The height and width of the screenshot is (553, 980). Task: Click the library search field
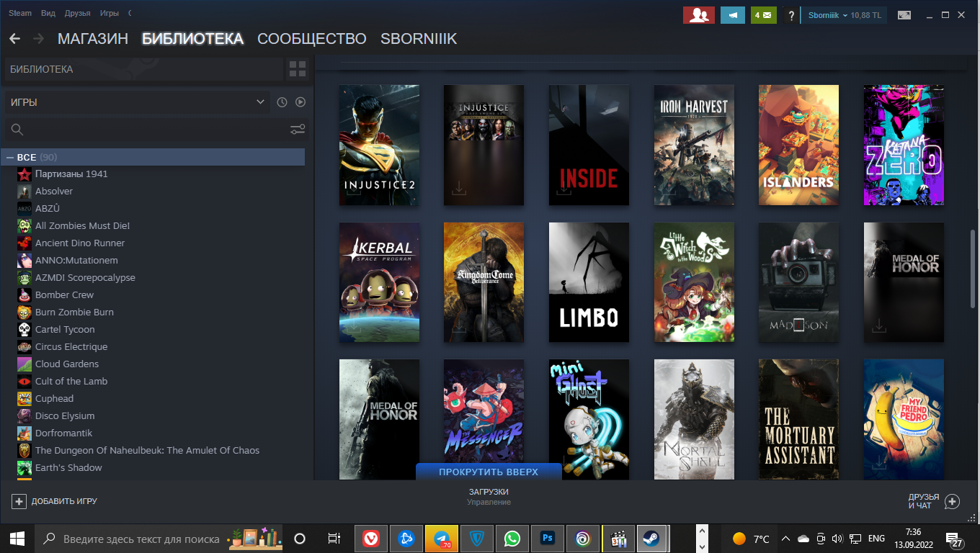coord(146,130)
